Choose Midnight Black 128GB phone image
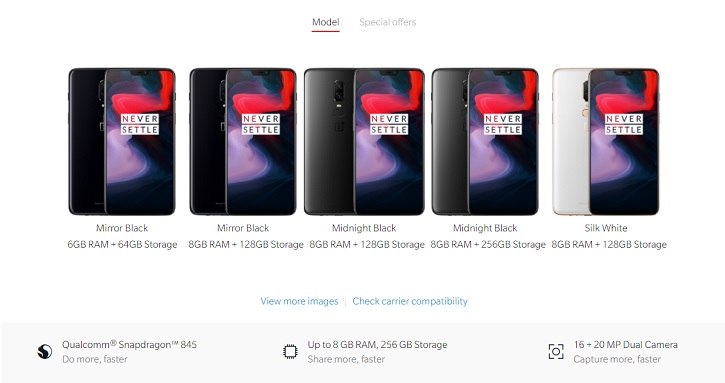This screenshot has width=725, height=383. click(364, 142)
